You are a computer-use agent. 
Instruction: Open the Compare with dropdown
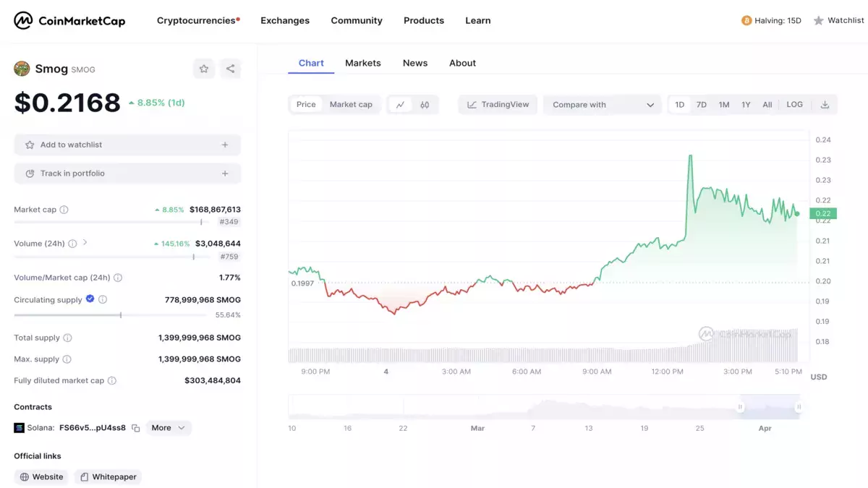pos(603,105)
